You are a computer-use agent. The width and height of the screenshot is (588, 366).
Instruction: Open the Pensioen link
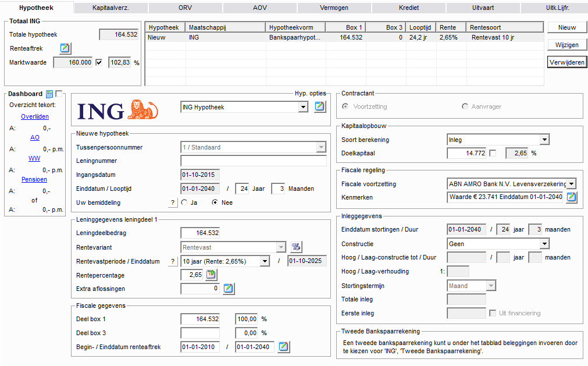coord(34,180)
